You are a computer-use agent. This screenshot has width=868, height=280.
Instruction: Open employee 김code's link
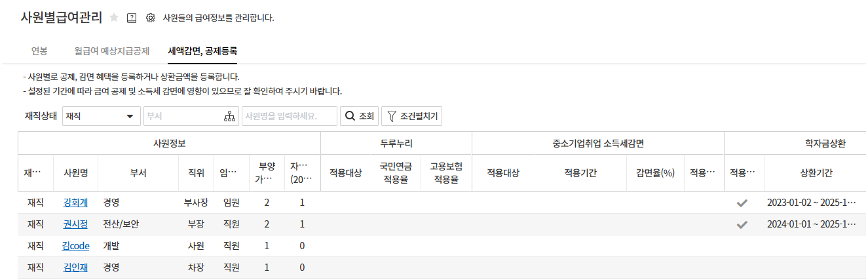coord(75,246)
